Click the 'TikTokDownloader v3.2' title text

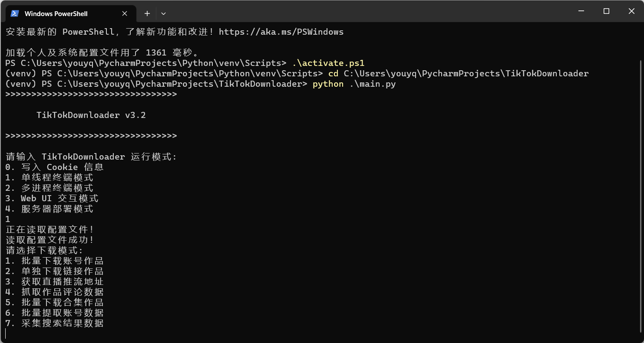pyautogui.click(x=91, y=115)
